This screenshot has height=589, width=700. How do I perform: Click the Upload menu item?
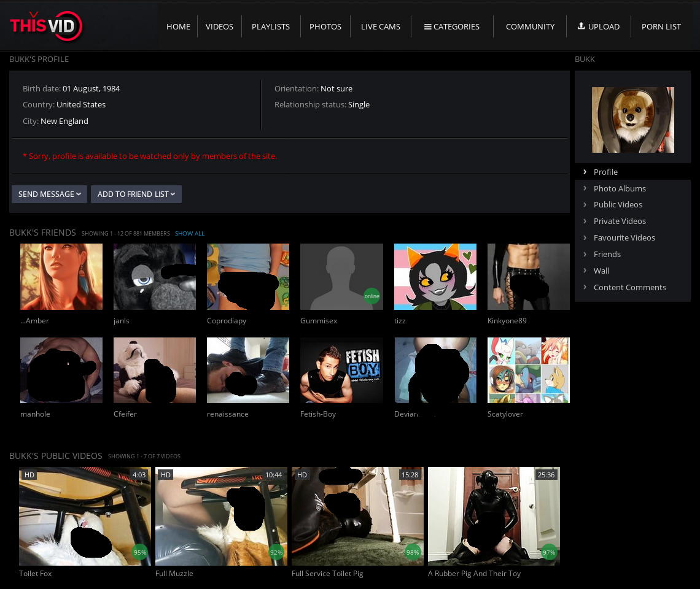pos(599,27)
